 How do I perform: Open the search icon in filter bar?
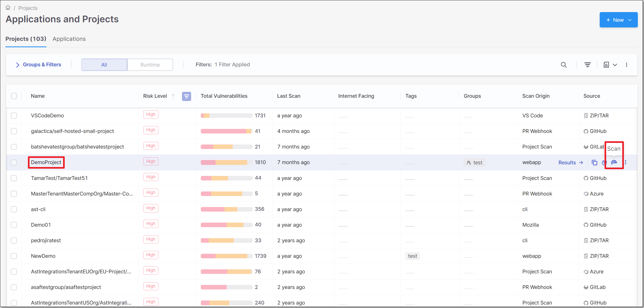(x=564, y=65)
